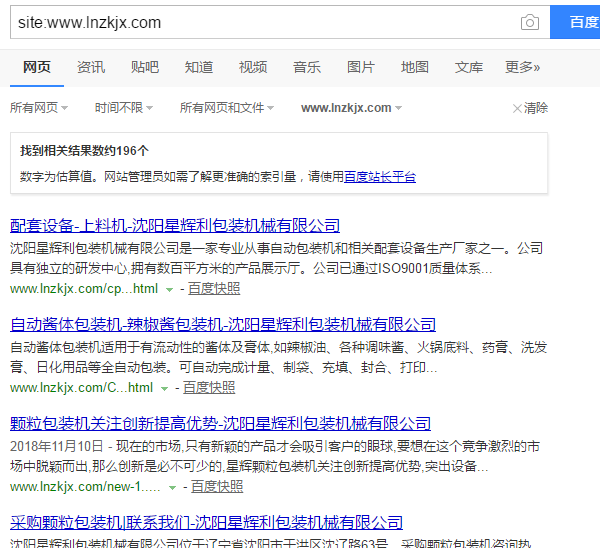Switch to the 知道 tab
The image size is (600, 548).
click(199, 67)
